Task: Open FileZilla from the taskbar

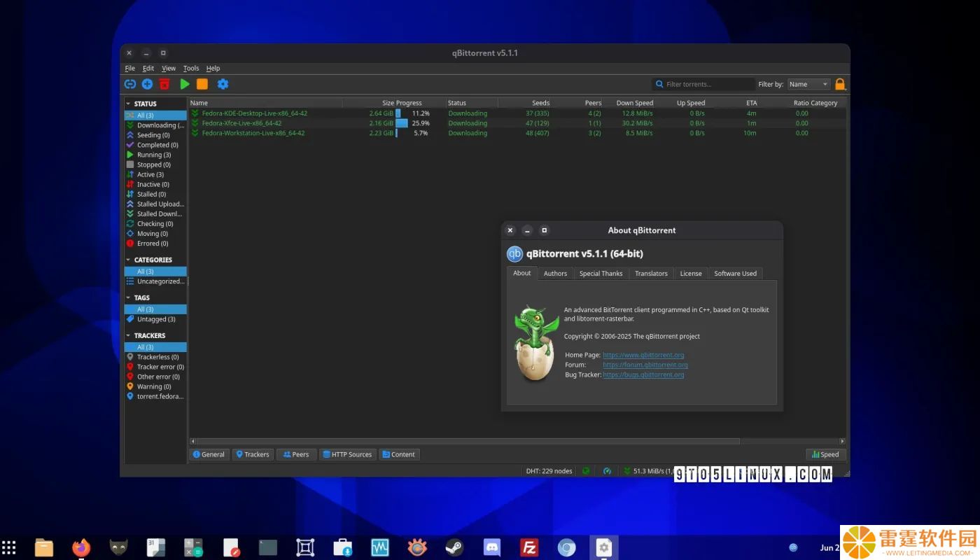Action: tap(529, 547)
